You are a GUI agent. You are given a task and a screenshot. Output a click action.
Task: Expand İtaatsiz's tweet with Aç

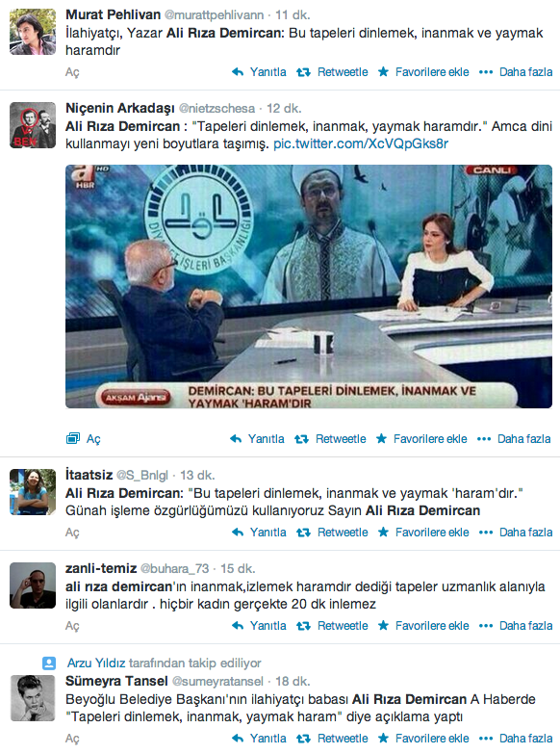tap(72, 533)
